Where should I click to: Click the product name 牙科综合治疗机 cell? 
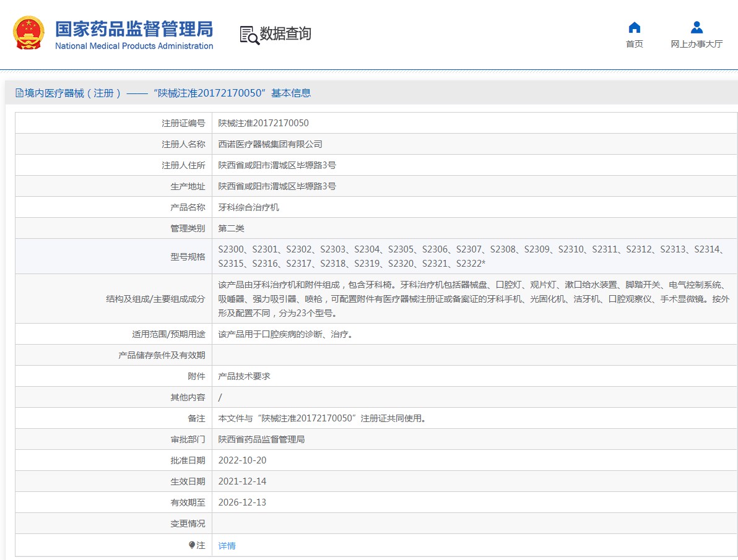click(x=474, y=207)
